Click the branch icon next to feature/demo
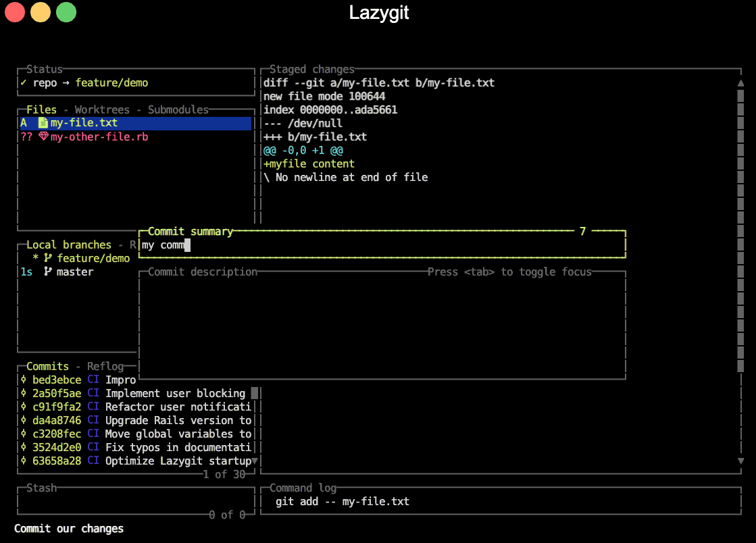The width and height of the screenshot is (756, 543). click(48, 258)
